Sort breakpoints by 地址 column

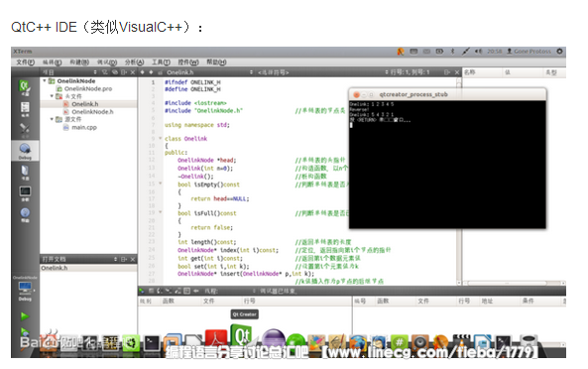pos(500,301)
